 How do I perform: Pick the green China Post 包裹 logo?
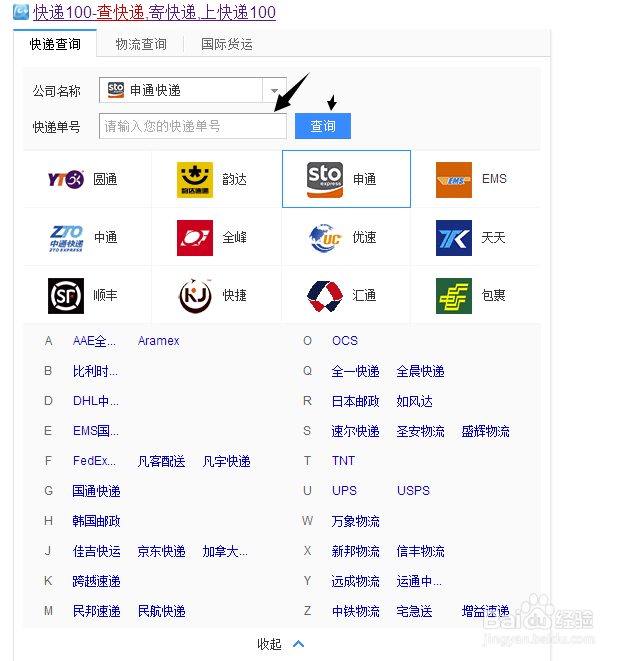click(x=454, y=296)
